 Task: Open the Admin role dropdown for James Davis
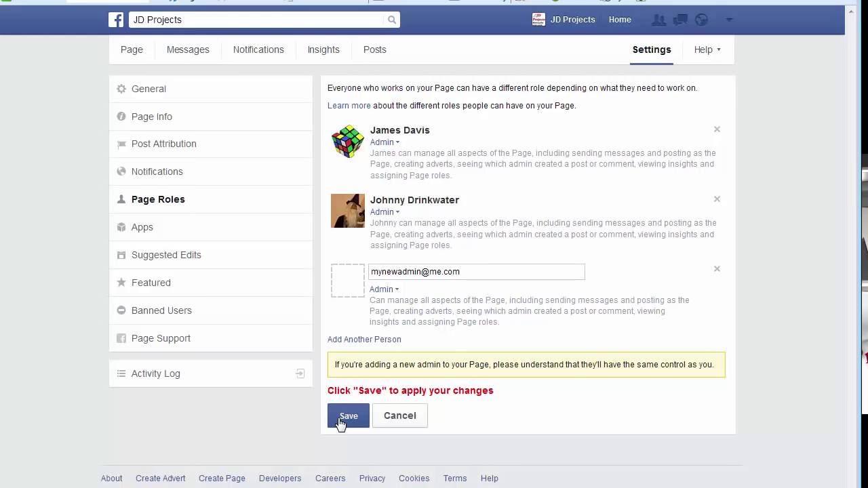384,142
